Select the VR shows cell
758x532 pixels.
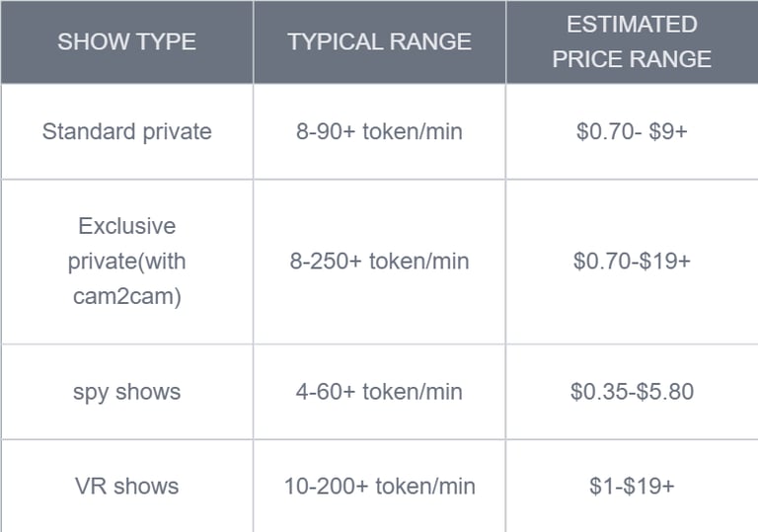pyautogui.click(x=126, y=486)
